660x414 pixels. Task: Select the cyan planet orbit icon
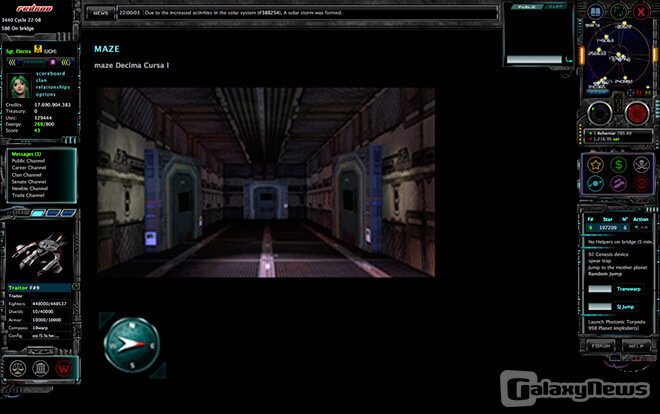tap(596, 183)
